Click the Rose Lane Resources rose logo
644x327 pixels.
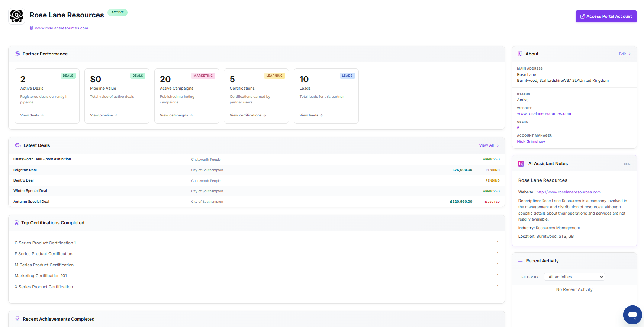tap(17, 16)
